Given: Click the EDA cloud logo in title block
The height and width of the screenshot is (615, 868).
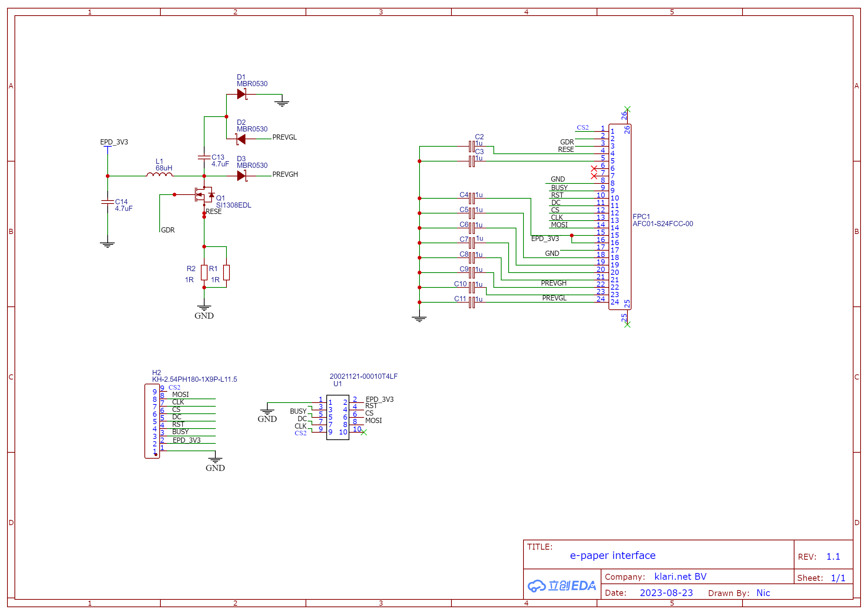Looking at the screenshot, I should pos(562,586).
